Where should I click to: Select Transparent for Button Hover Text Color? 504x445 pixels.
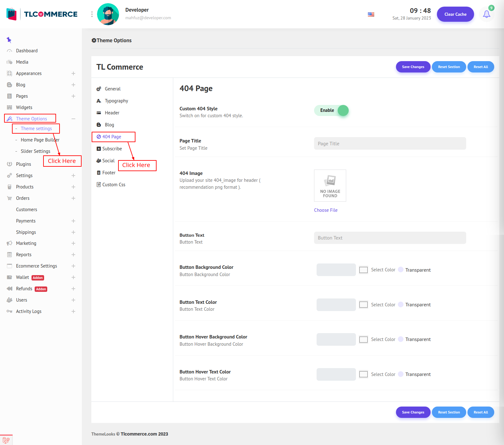point(401,374)
